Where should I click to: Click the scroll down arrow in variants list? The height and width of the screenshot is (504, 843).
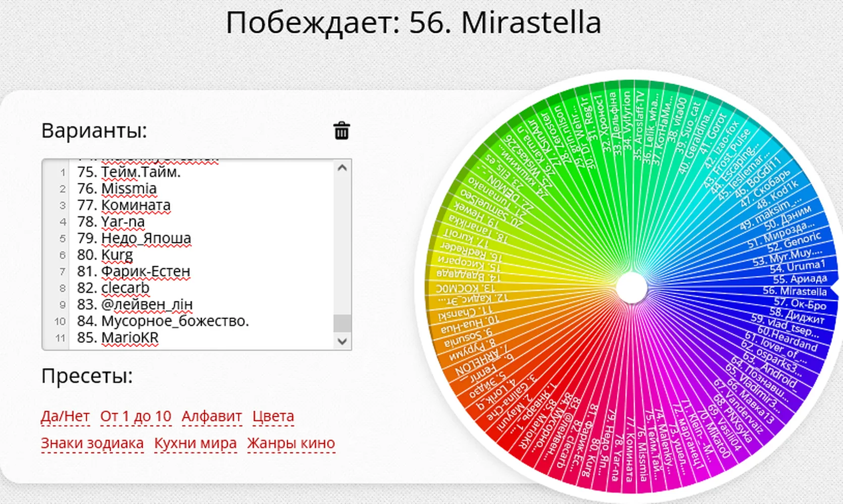tap(342, 341)
